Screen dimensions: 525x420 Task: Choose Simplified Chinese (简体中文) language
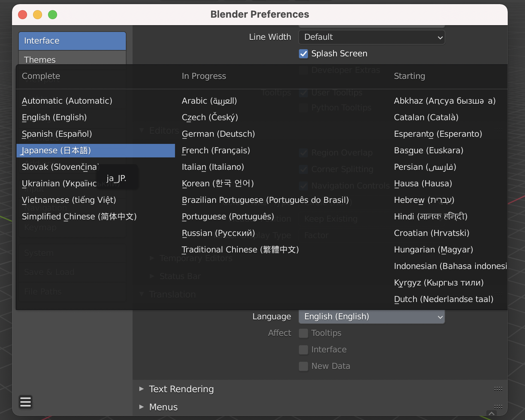pyautogui.click(x=96, y=217)
